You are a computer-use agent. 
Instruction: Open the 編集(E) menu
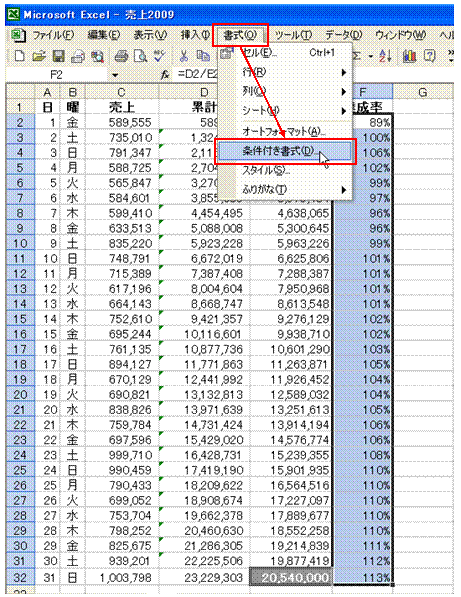tap(104, 35)
